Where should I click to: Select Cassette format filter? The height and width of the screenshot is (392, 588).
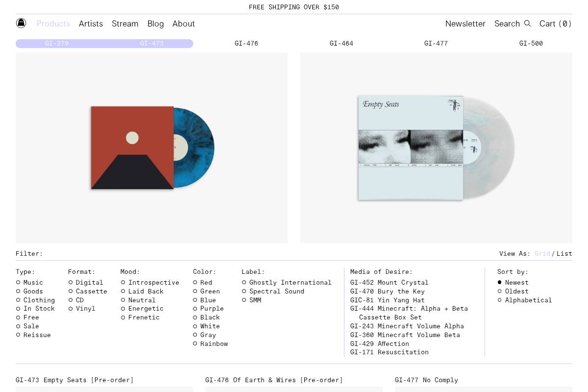tap(88, 292)
